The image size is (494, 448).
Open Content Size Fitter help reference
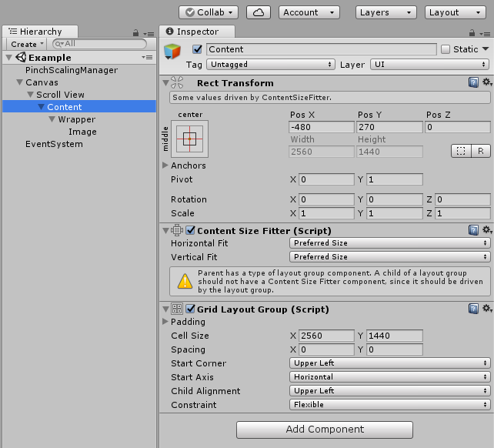click(x=473, y=230)
